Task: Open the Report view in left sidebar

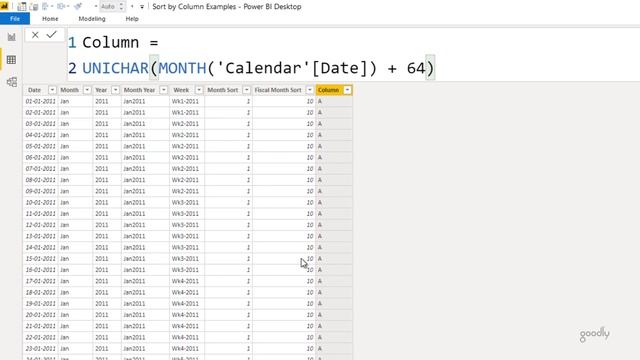Action: pos(11,37)
